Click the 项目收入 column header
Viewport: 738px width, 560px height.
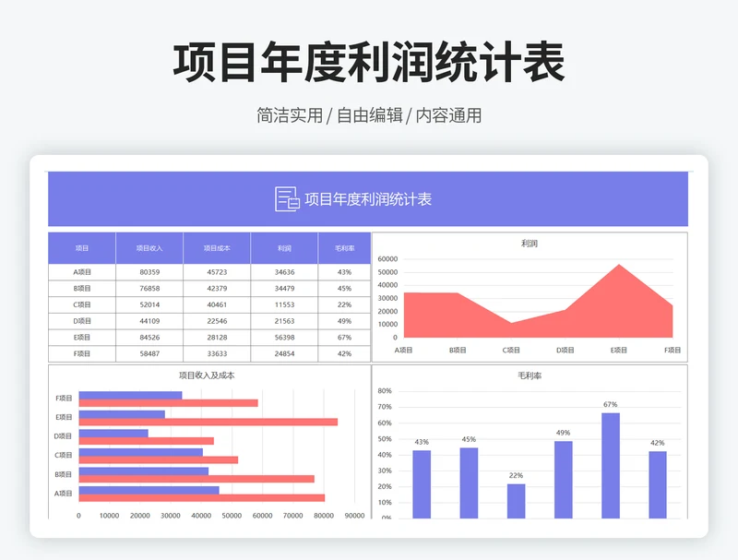pos(149,248)
